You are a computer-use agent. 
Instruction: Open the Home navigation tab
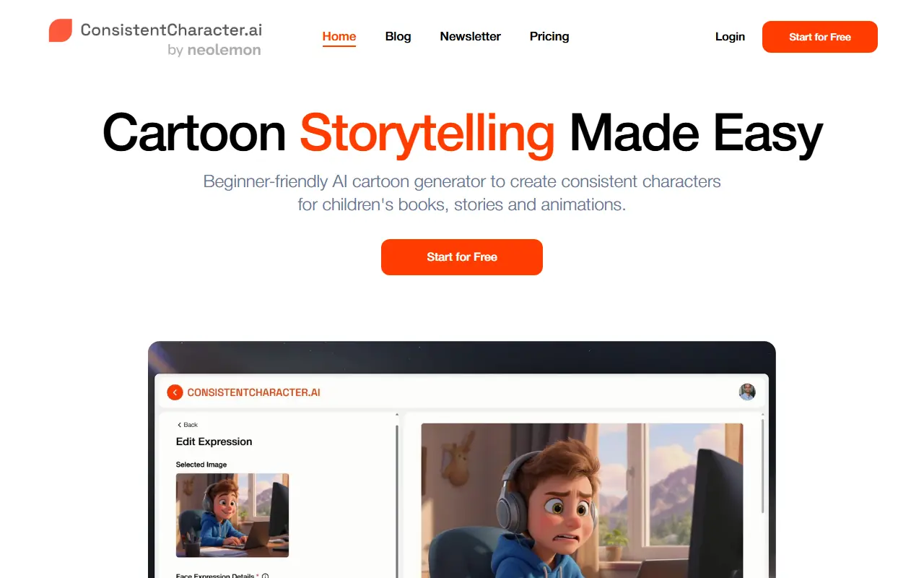[339, 36]
